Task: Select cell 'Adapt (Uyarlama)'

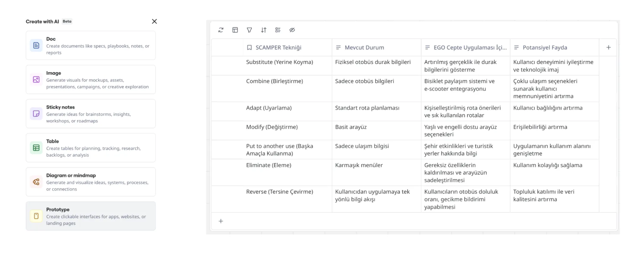Action: (x=287, y=112)
